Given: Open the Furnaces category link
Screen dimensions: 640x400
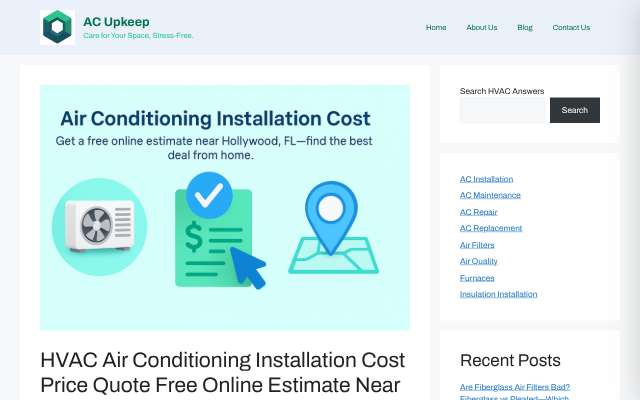Looking at the screenshot, I should click(x=477, y=278).
